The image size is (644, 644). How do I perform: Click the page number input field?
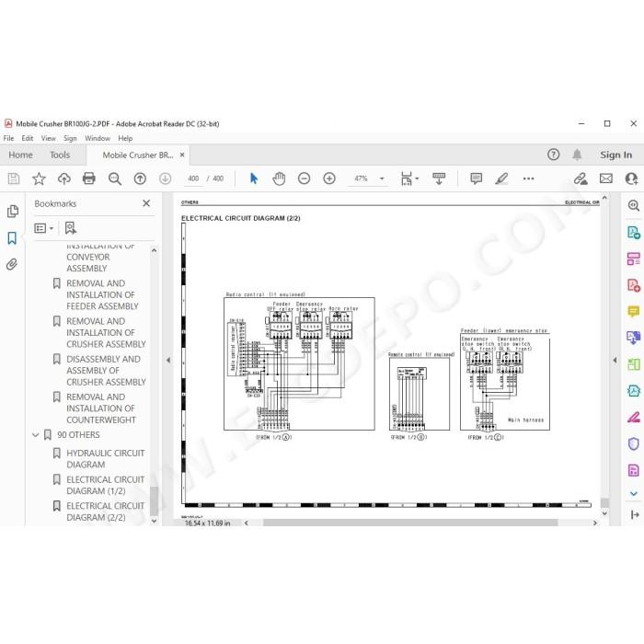[193, 178]
